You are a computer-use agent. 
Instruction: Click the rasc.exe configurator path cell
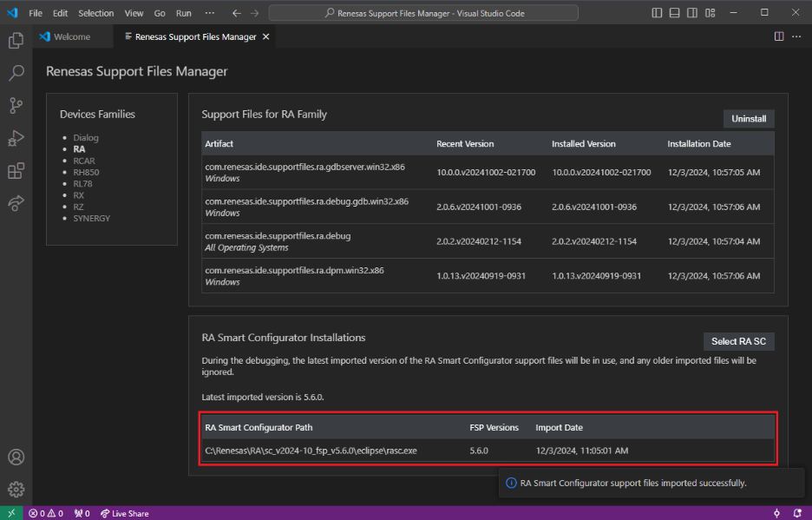[311, 451]
